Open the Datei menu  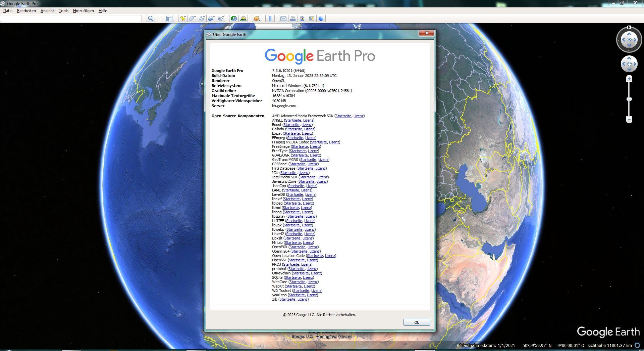point(8,11)
